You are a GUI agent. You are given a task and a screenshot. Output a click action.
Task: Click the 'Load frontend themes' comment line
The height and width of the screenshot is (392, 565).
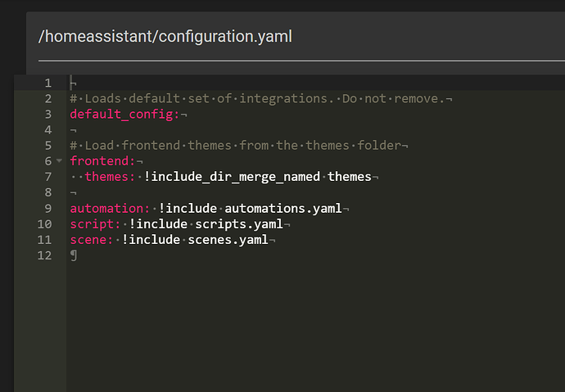(235, 145)
